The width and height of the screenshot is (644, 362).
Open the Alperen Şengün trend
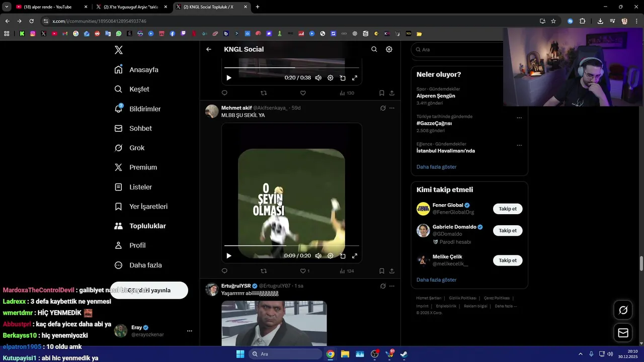[x=436, y=96]
